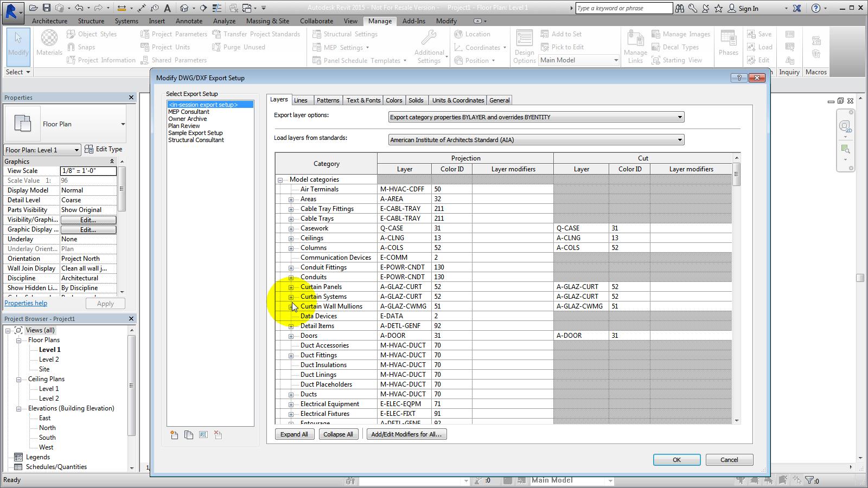868x488 pixels.
Task: Click the filter icon in status bar
Action: (x=809, y=480)
